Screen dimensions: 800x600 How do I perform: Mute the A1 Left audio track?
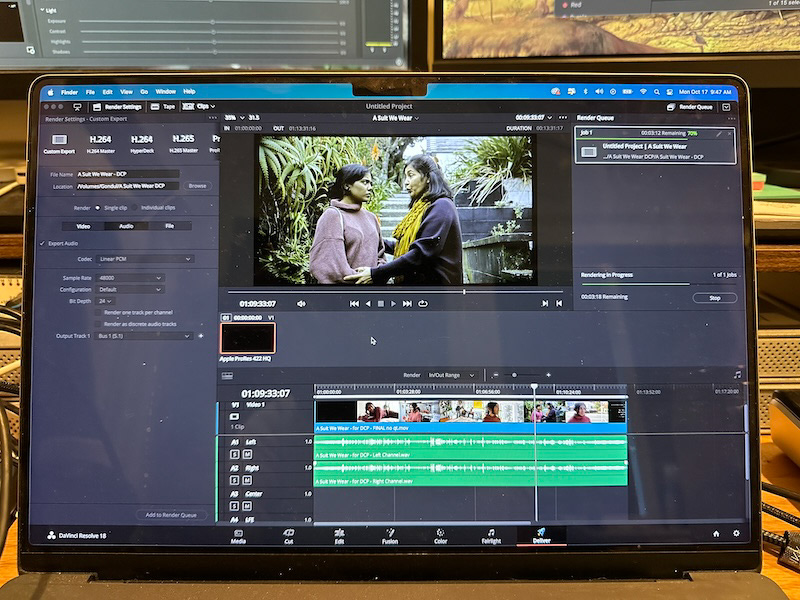pos(247,454)
